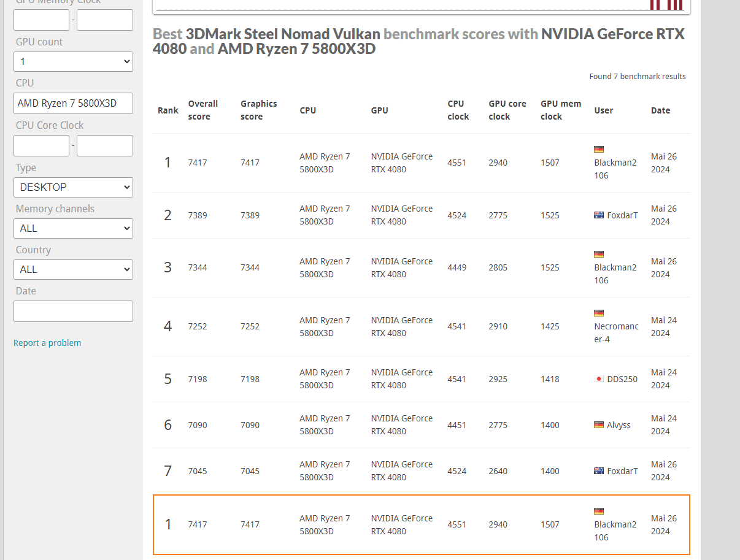The image size is (740, 560).
Task: Click the Best 3DMark Steel Nomad Vulkan heading
Action: pyautogui.click(x=418, y=41)
